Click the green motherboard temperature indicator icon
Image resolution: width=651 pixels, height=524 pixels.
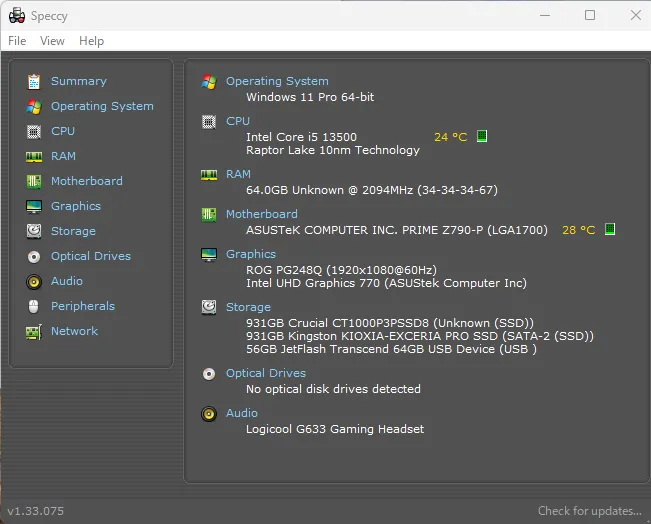609,229
